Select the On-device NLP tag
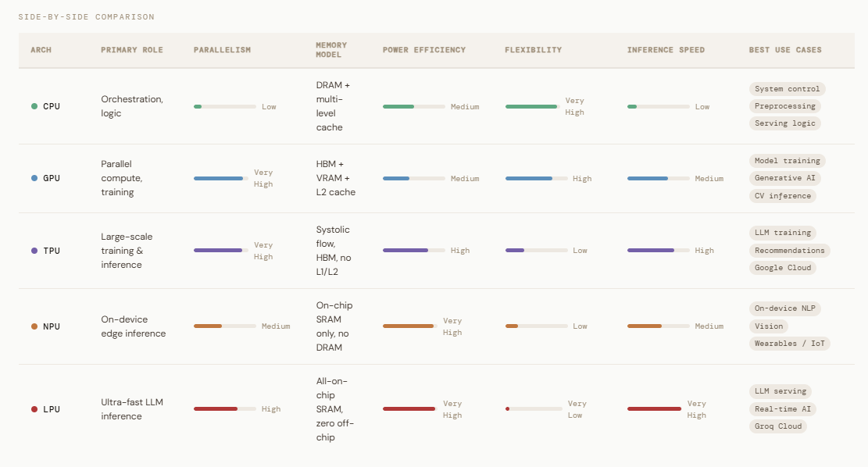 coord(784,308)
